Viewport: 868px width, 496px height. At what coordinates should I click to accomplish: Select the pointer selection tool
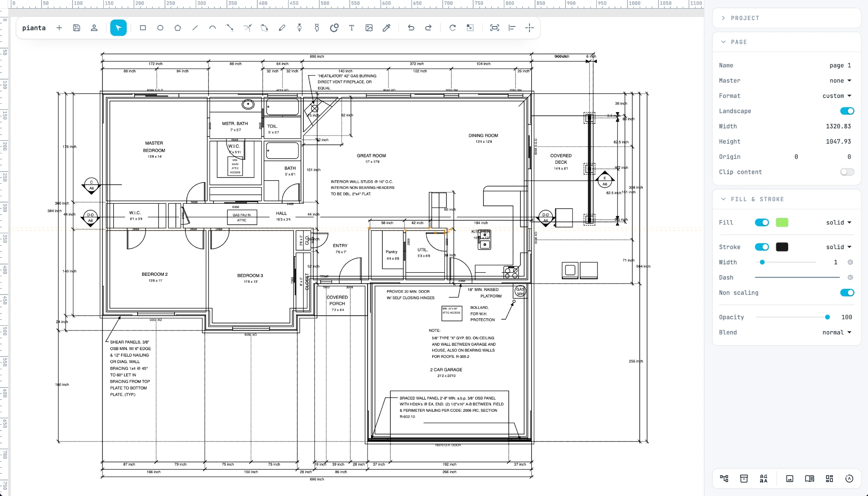pos(118,28)
